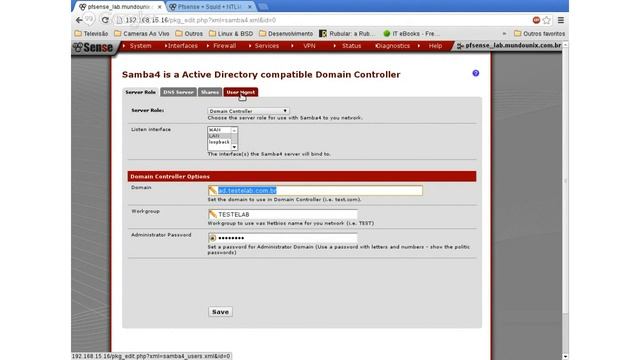Click the red adblock extension icon

coord(536,20)
